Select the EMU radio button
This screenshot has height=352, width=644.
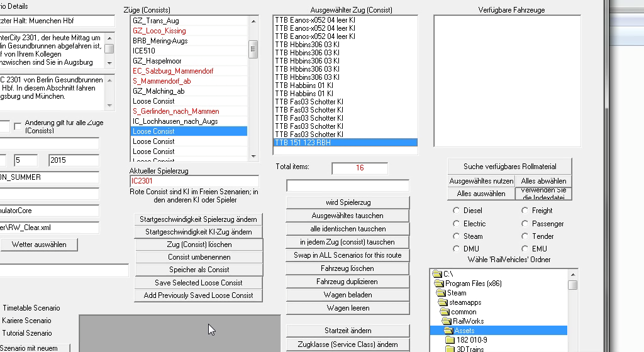pos(525,249)
